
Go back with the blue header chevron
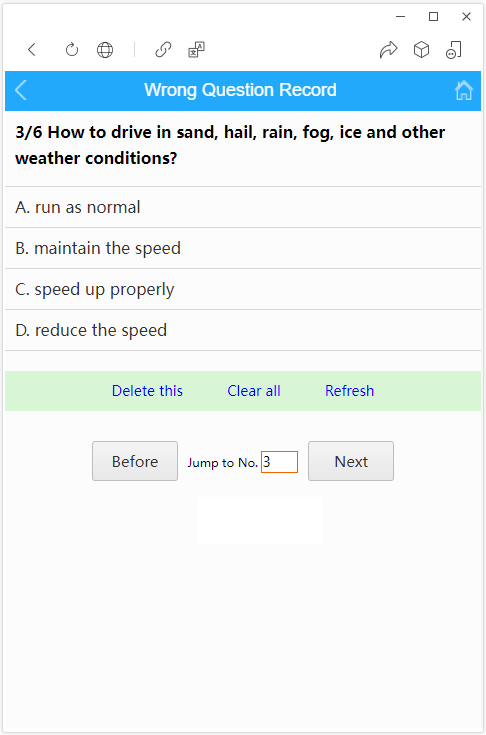click(x=21, y=90)
